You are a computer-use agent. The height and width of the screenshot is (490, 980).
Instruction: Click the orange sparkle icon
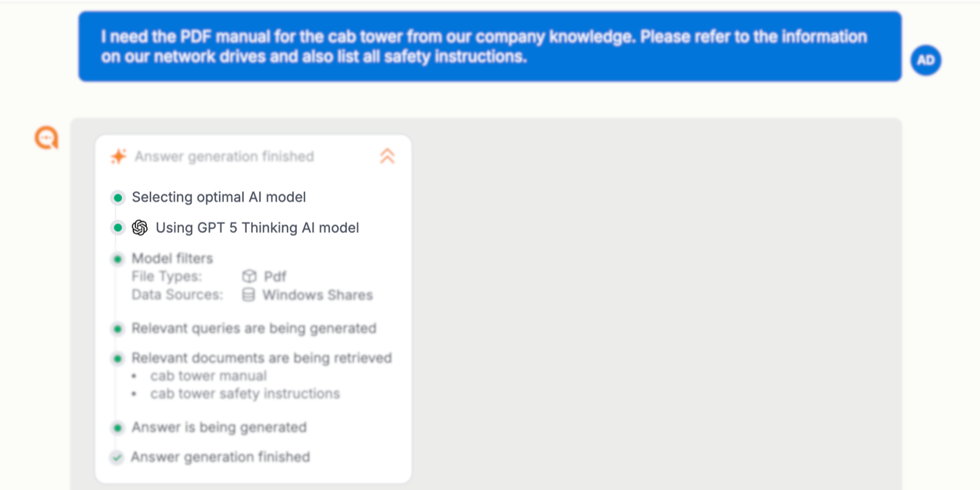pyautogui.click(x=119, y=156)
